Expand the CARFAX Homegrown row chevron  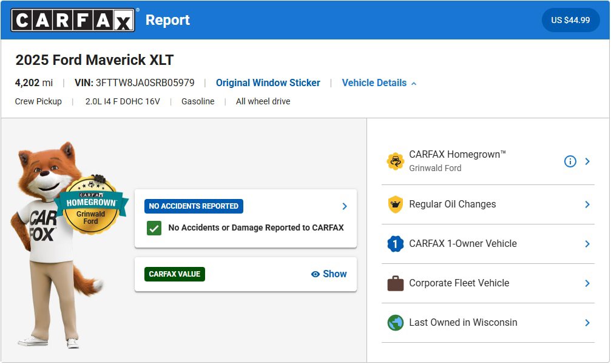coord(587,161)
